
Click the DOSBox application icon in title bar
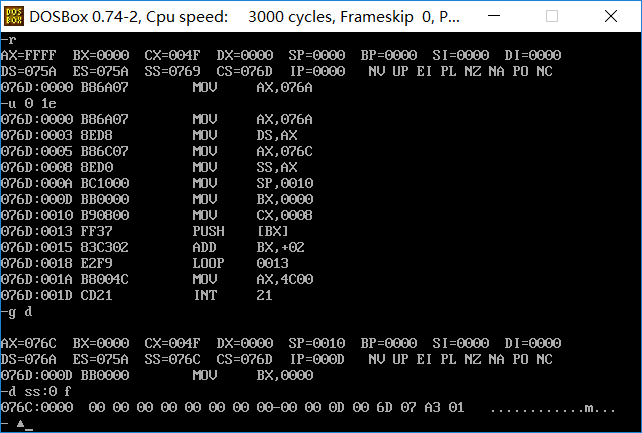(14, 16)
